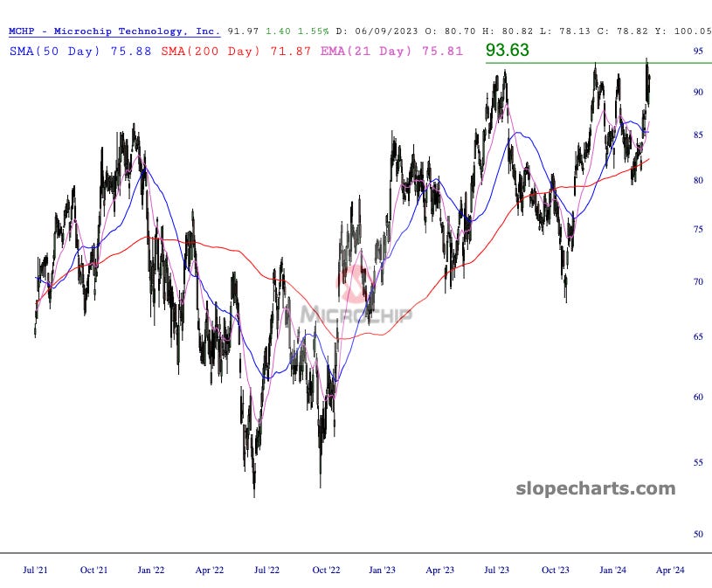Click the Jul '22 date axis label
The image size is (712, 588).
point(266,570)
